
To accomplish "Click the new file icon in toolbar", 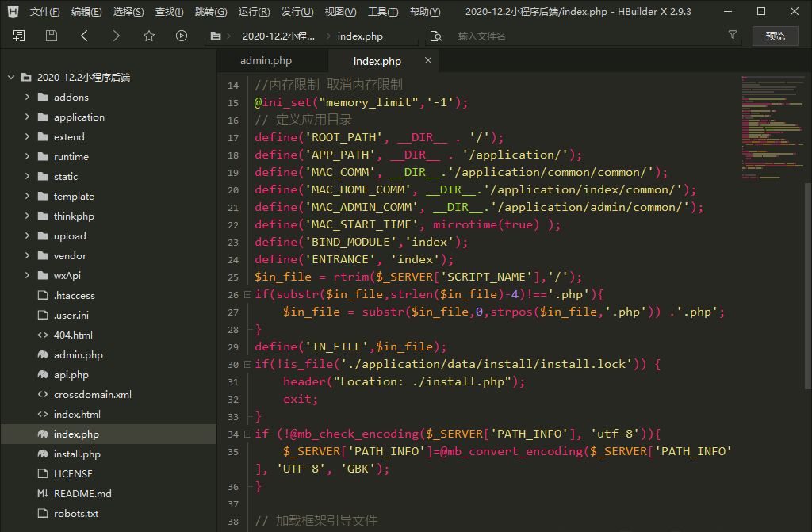I will click(x=19, y=36).
